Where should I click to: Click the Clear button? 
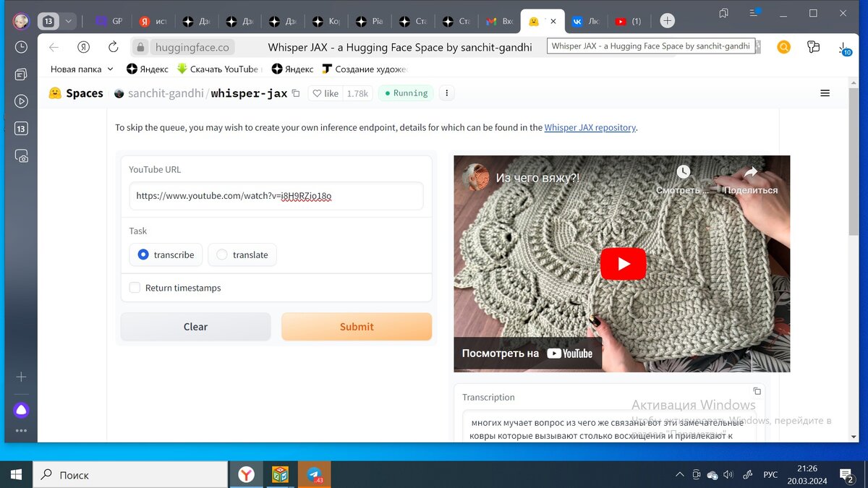coord(195,327)
